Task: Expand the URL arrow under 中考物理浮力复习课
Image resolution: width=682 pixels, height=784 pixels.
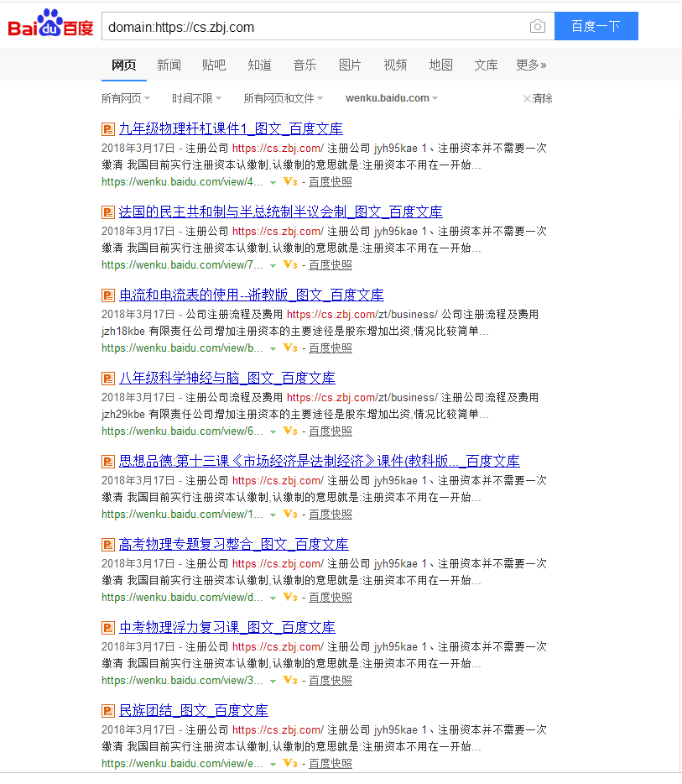Action: tap(273, 681)
